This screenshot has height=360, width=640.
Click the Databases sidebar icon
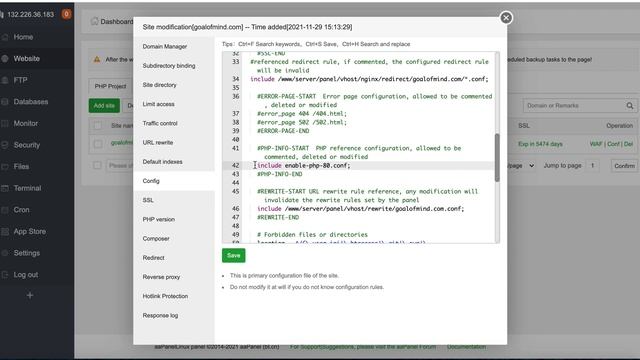pos(5,102)
